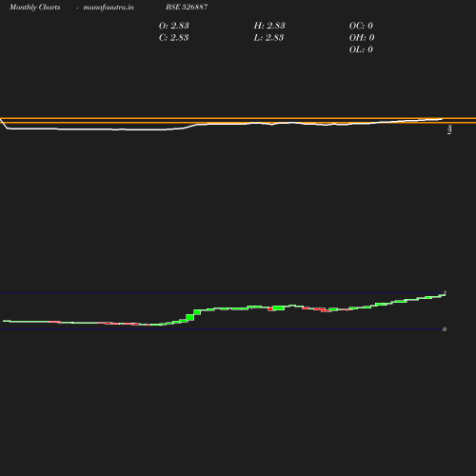
Task: Click the tall green candle on the rise
Action: [190, 317]
